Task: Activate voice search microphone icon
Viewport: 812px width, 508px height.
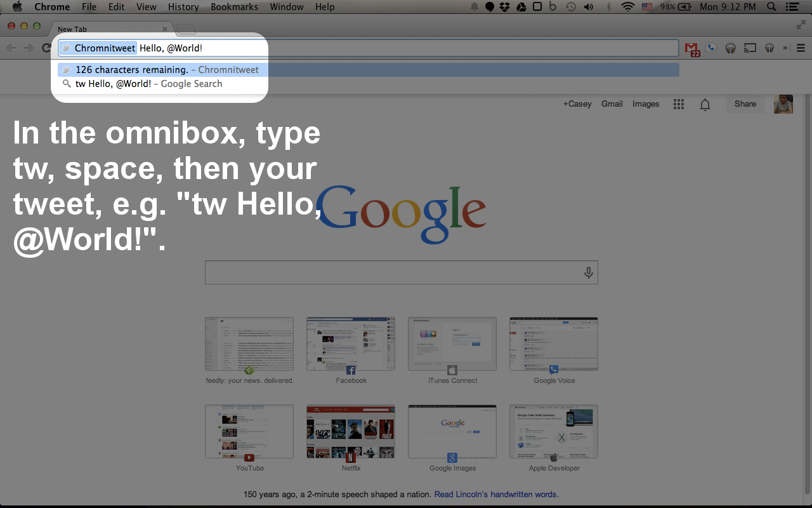Action: pos(589,272)
